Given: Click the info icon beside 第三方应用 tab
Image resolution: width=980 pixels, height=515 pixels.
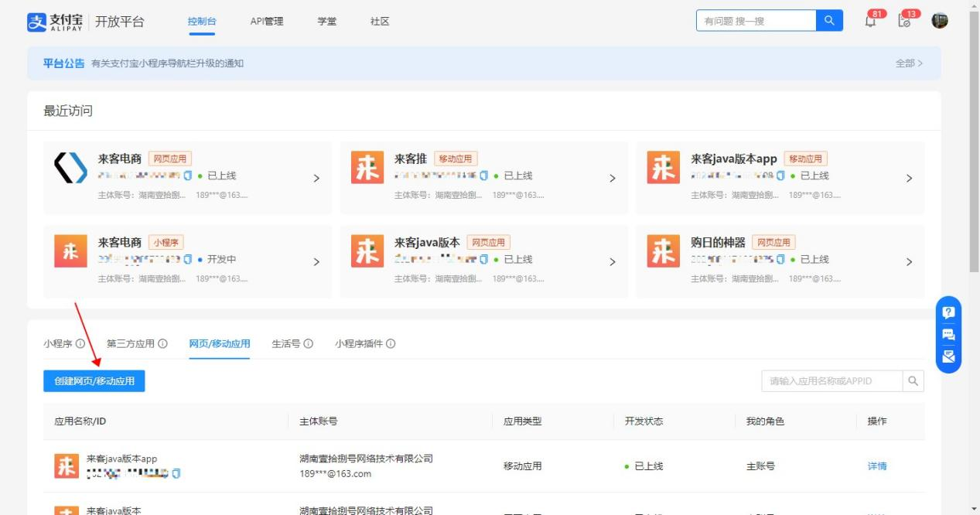Looking at the screenshot, I should (162, 344).
